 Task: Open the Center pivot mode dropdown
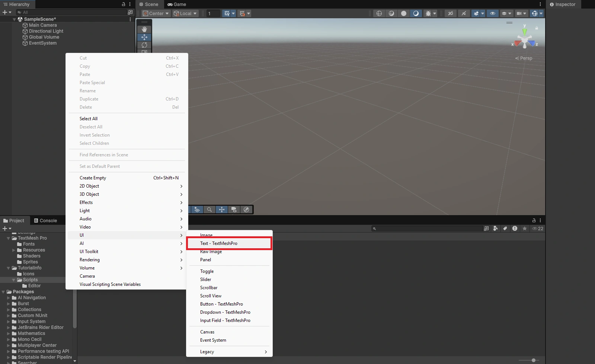(x=156, y=13)
